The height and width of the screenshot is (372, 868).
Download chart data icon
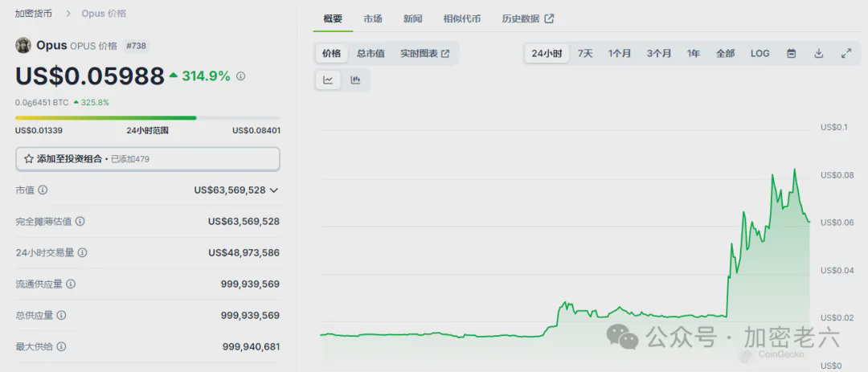[819, 54]
